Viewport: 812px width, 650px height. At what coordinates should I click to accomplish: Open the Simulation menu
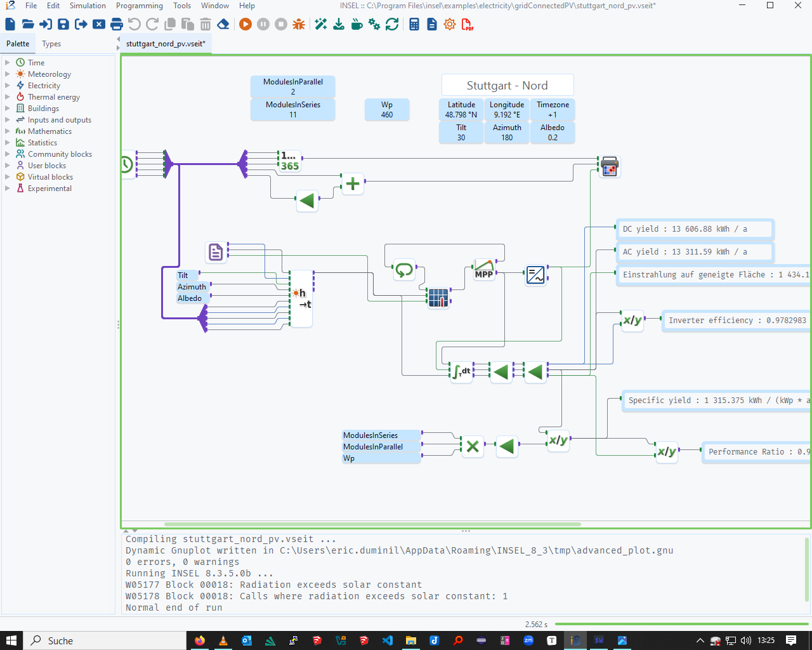coord(88,6)
